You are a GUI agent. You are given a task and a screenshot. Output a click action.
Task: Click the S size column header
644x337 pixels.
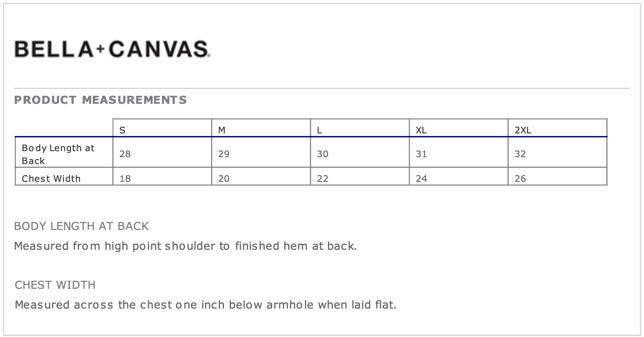(122, 130)
